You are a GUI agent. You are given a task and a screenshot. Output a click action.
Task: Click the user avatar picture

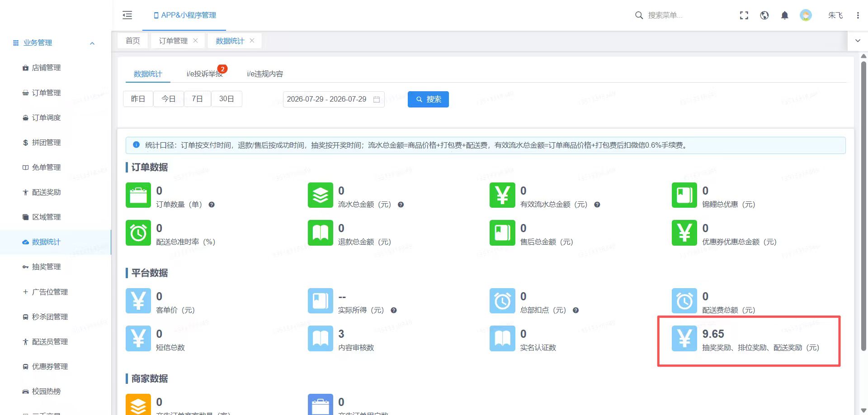[805, 15]
